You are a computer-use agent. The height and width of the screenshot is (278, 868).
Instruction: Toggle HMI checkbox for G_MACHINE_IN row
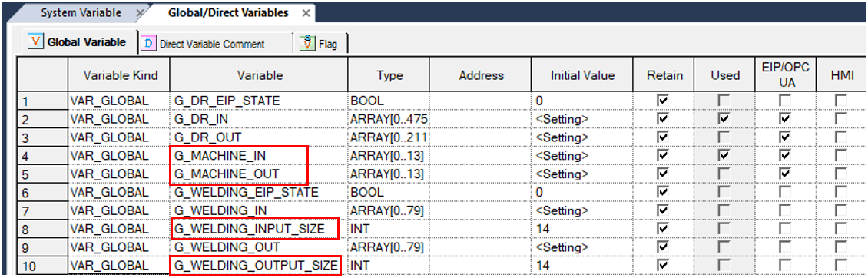tap(841, 155)
